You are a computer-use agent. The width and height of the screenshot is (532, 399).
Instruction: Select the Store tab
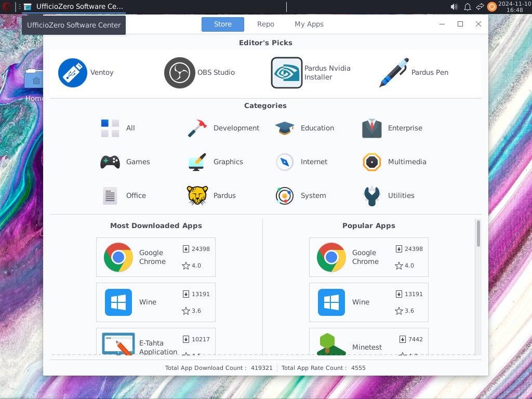pyautogui.click(x=222, y=24)
